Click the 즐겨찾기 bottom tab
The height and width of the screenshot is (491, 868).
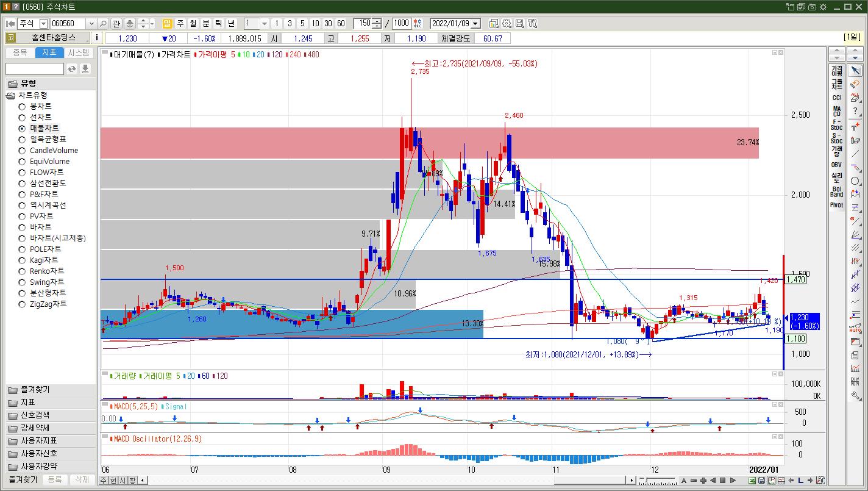23,480
